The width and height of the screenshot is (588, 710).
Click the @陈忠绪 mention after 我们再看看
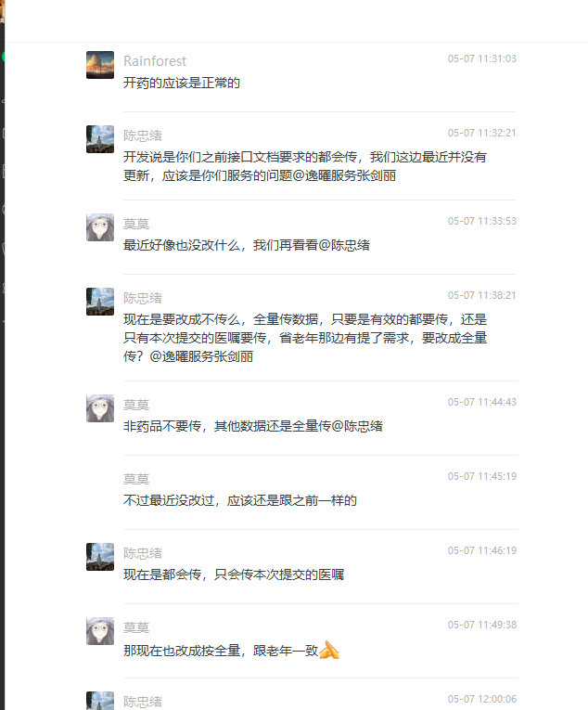tap(344, 245)
